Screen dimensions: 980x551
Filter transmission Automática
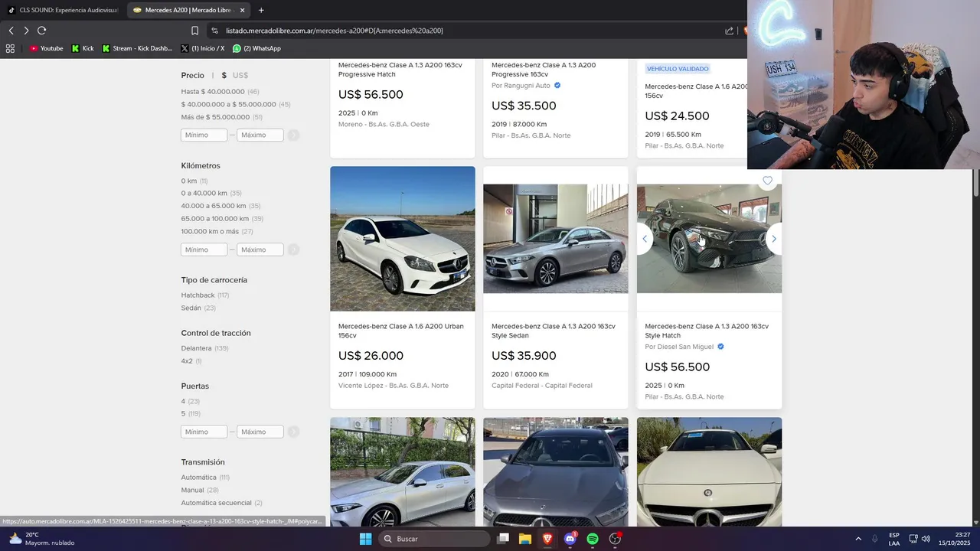(199, 478)
